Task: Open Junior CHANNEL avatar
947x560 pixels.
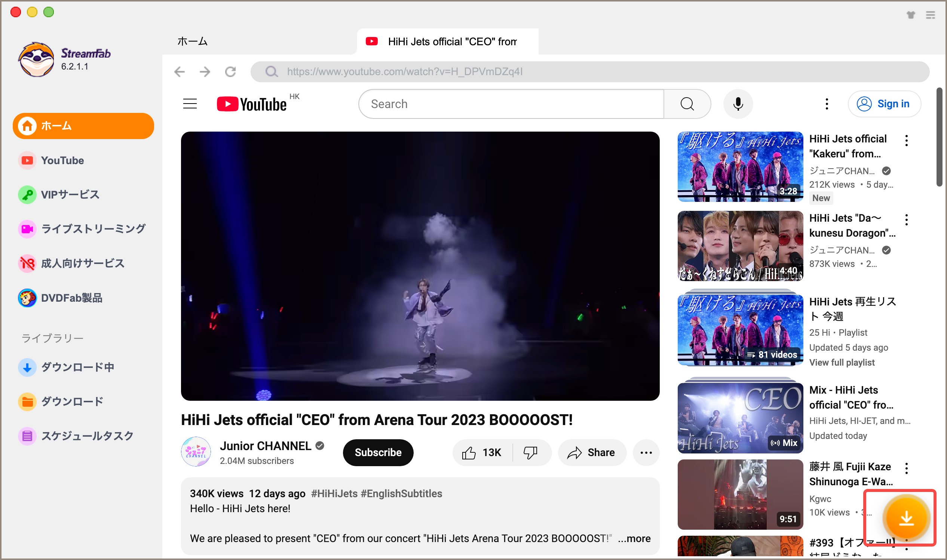Action: click(196, 452)
